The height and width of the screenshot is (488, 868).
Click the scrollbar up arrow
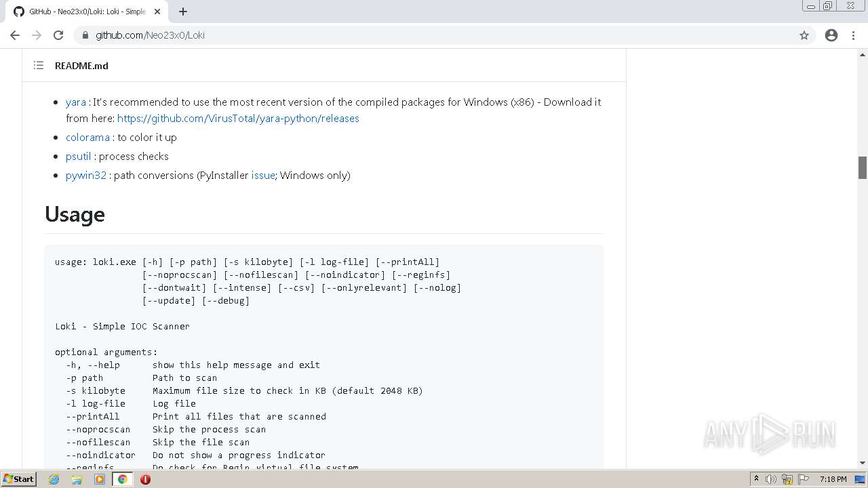click(863, 54)
